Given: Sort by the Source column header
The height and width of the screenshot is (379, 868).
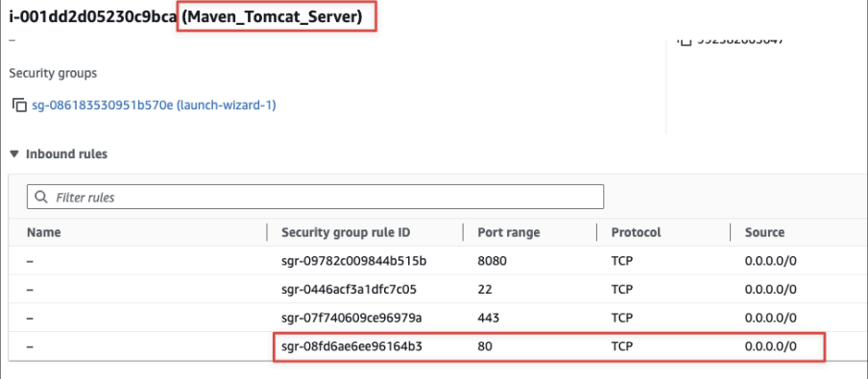Looking at the screenshot, I should click(x=764, y=232).
